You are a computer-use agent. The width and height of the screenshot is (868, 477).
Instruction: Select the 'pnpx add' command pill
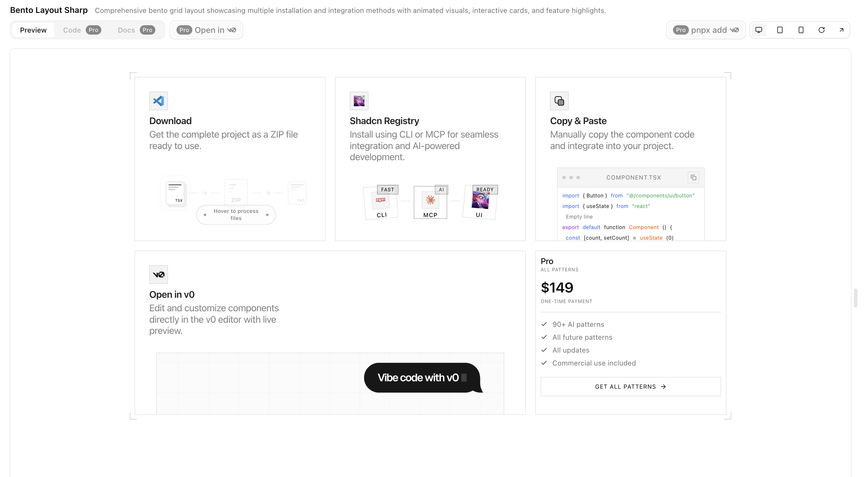click(706, 30)
